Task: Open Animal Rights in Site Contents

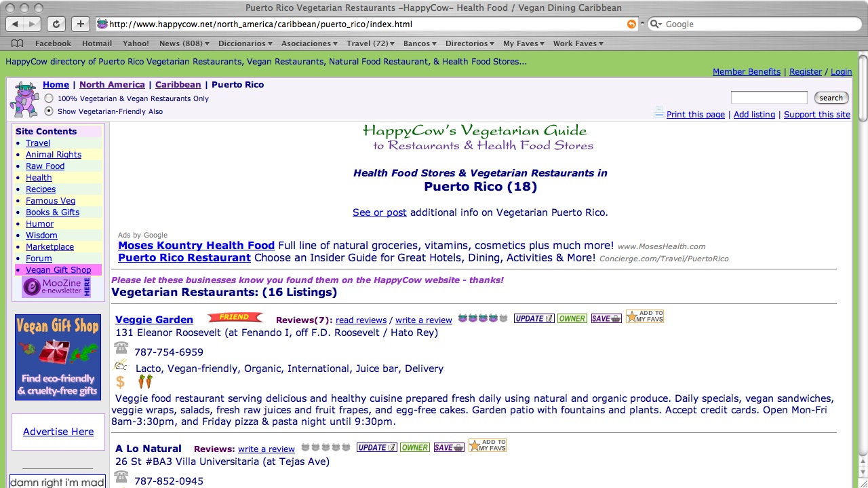Action: point(54,155)
